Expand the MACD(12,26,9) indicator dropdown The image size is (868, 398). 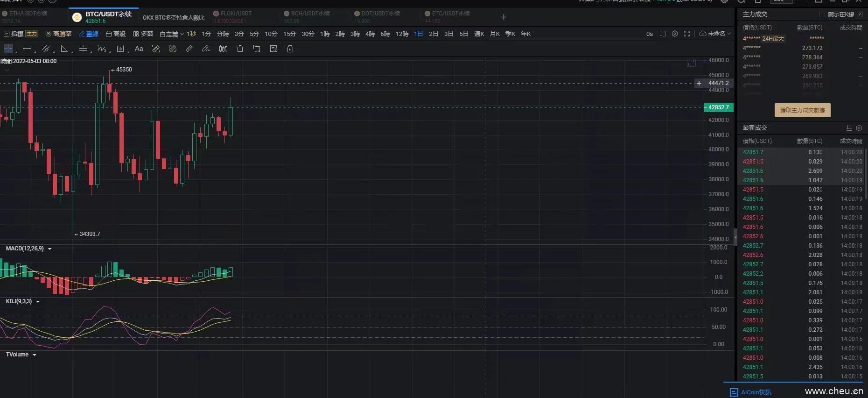[x=49, y=249]
